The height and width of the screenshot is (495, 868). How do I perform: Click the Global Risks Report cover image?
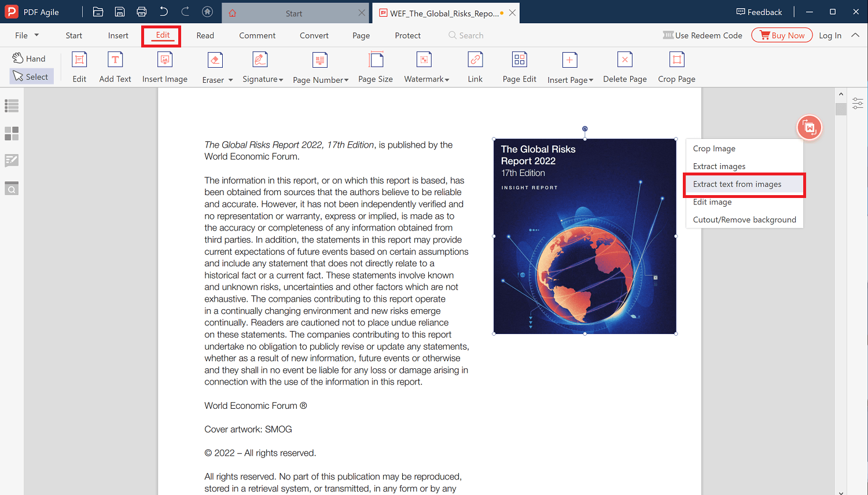[584, 236]
